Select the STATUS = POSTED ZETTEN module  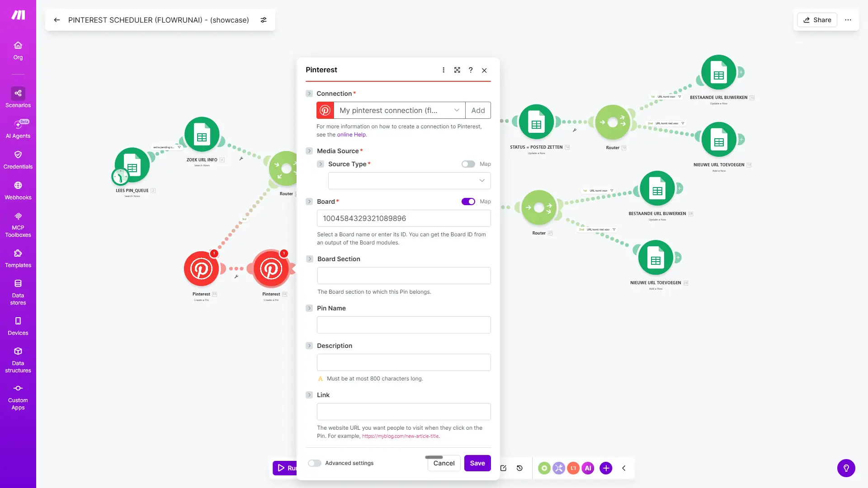coord(537,122)
